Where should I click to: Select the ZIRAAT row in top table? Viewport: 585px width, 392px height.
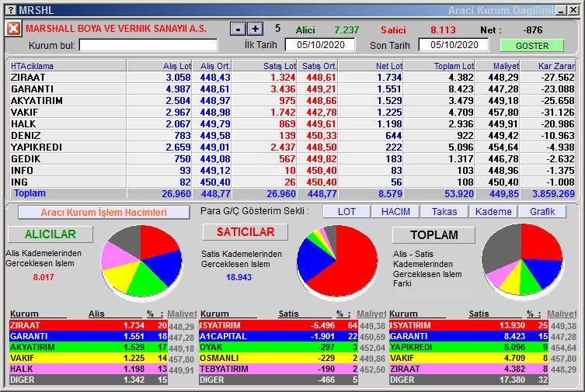coord(292,78)
